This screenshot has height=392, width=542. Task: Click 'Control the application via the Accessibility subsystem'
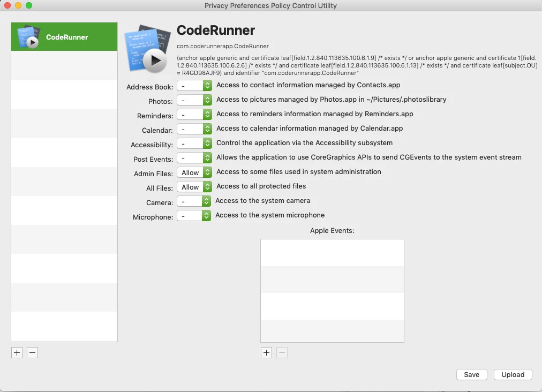(x=305, y=143)
